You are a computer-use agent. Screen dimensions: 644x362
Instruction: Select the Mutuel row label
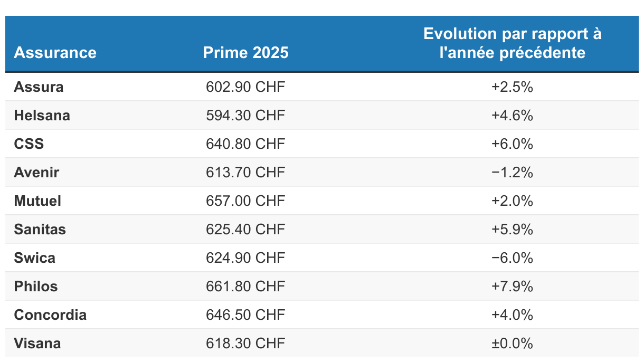(x=37, y=201)
